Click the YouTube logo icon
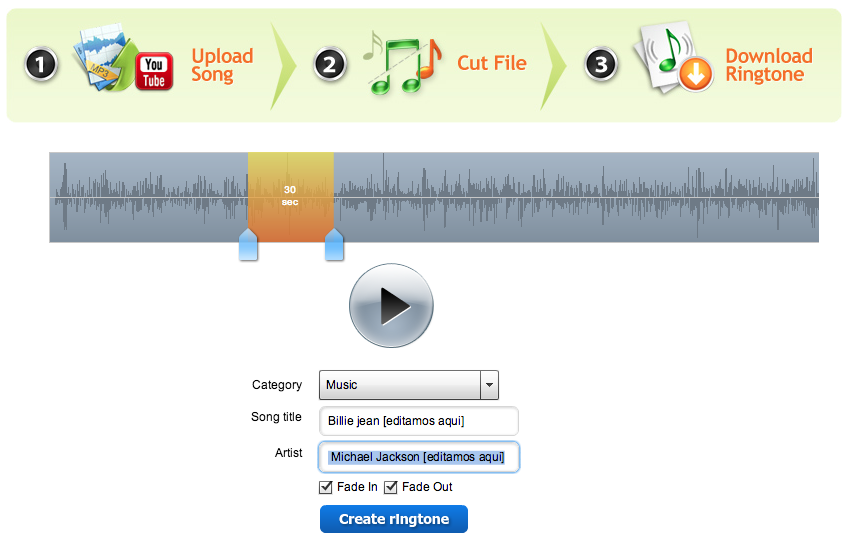 coord(154,71)
